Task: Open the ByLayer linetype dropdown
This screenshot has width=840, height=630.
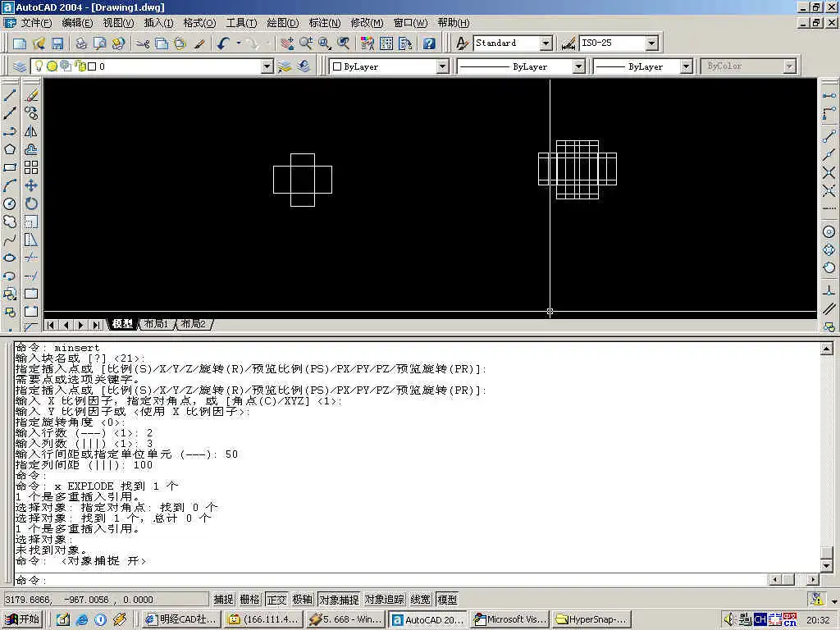Action: (578, 66)
